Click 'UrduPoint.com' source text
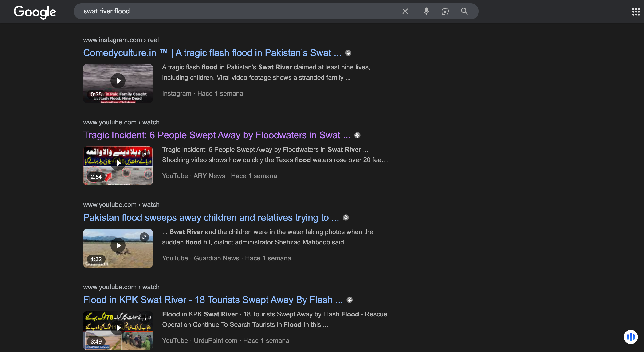644x352 pixels. [x=216, y=341]
